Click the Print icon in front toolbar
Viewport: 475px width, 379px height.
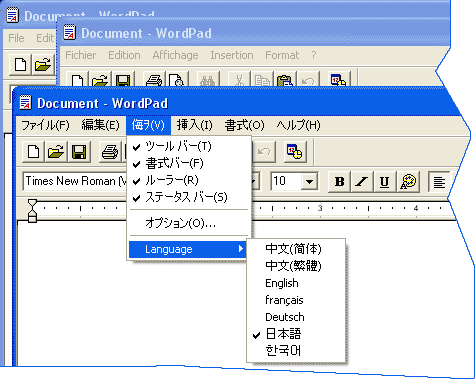pos(110,152)
